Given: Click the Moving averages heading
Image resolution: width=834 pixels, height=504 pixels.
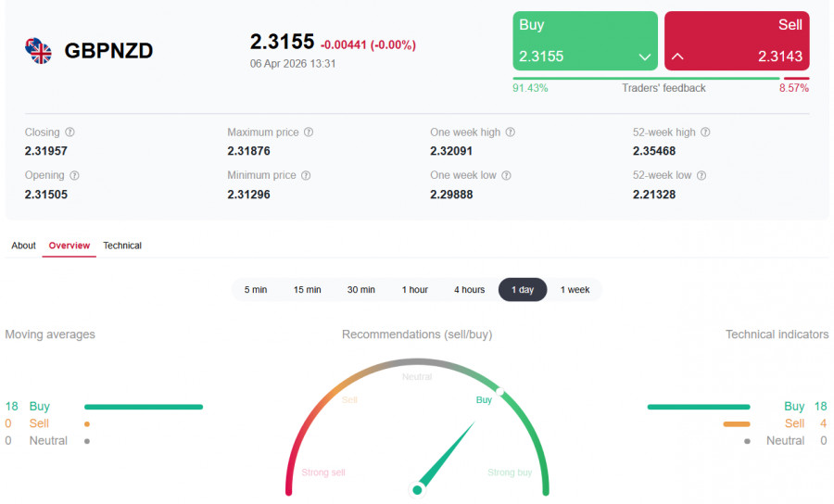Looking at the screenshot, I should click(50, 334).
